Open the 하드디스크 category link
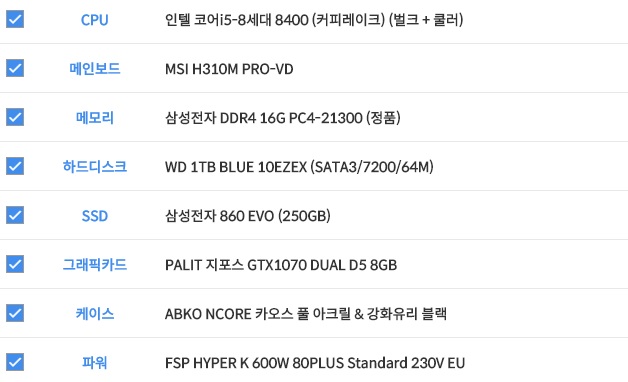 95,167
